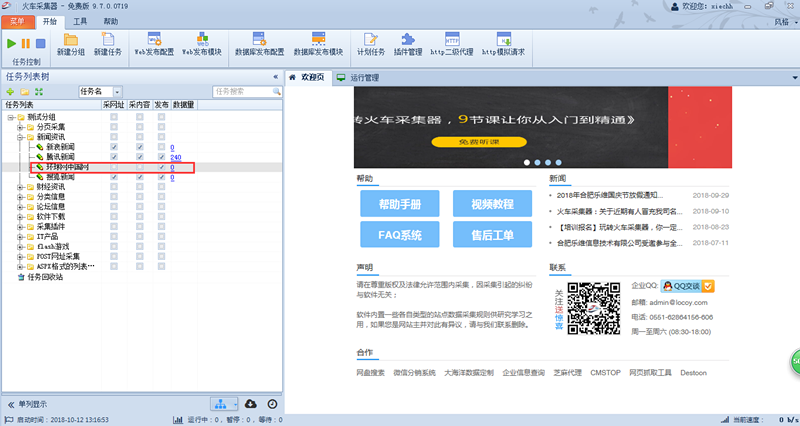Open 视频教程 button
The height and width of the screenshot is (426, 800).
coord(492,204)
